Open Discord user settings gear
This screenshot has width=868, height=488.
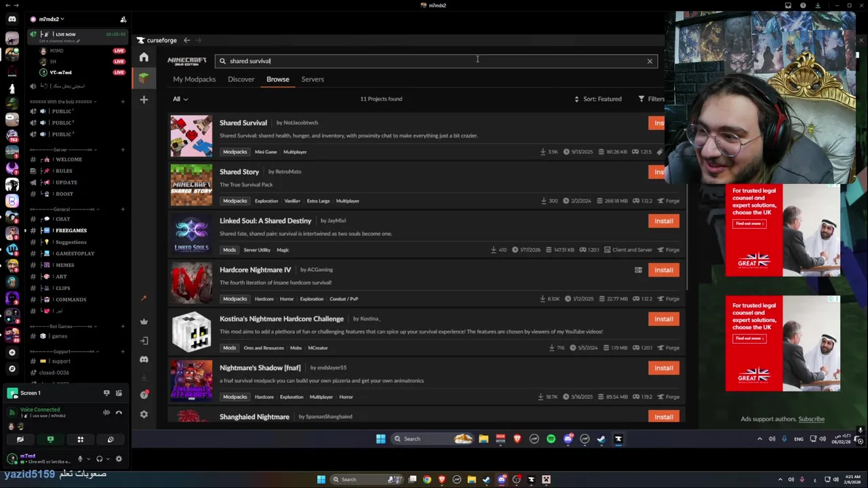click(x=119, y=459)
